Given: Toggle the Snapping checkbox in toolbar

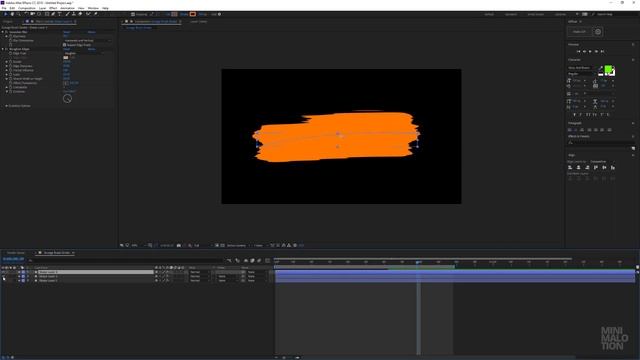Looking at the screenshot, I should 133,14.
